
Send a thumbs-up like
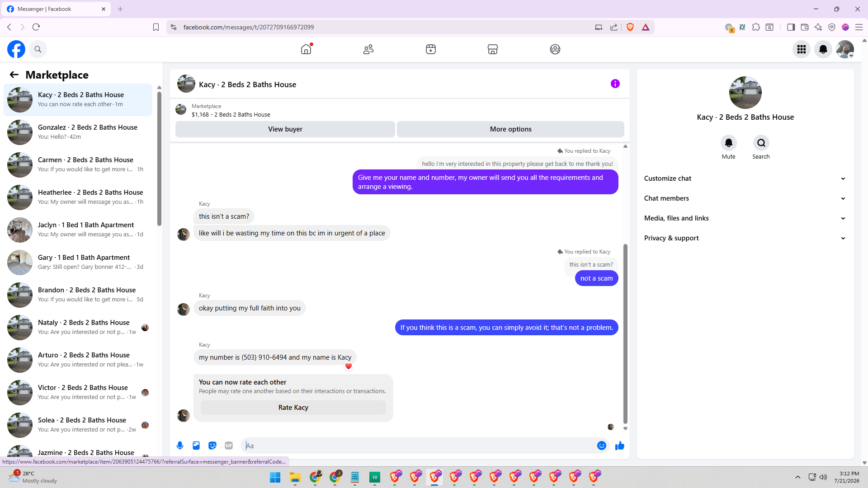click(x=620, y=446)
